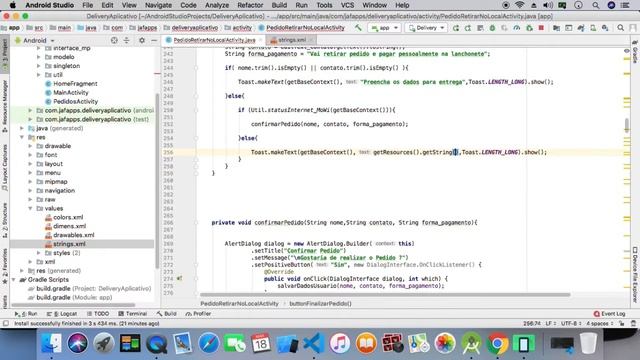This screenshot has width=640, height=360.
Task: Open the Terminal tool window
Action: click(133, 314)
